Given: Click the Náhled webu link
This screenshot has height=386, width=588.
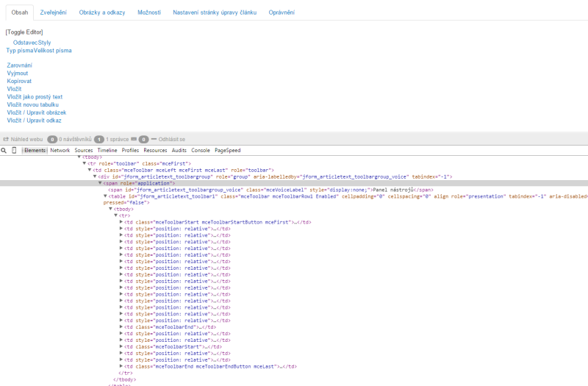Looking at the screenshot, I should click(26, 140).
